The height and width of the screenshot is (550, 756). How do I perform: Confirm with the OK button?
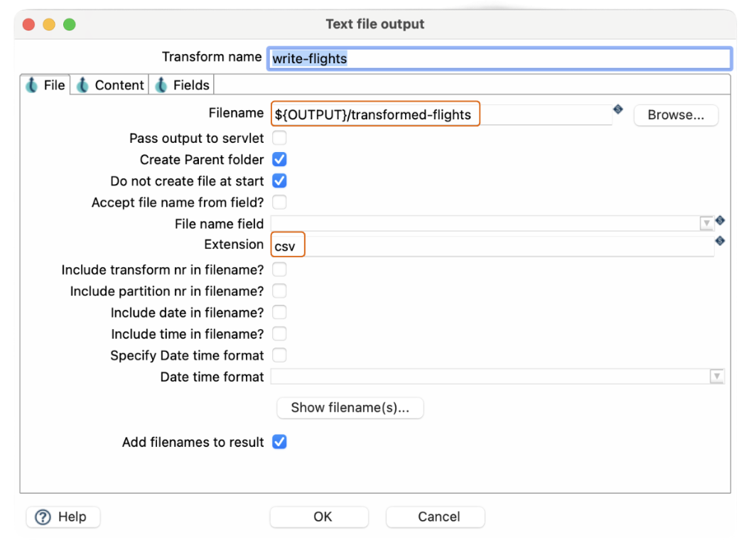(319, 517)
